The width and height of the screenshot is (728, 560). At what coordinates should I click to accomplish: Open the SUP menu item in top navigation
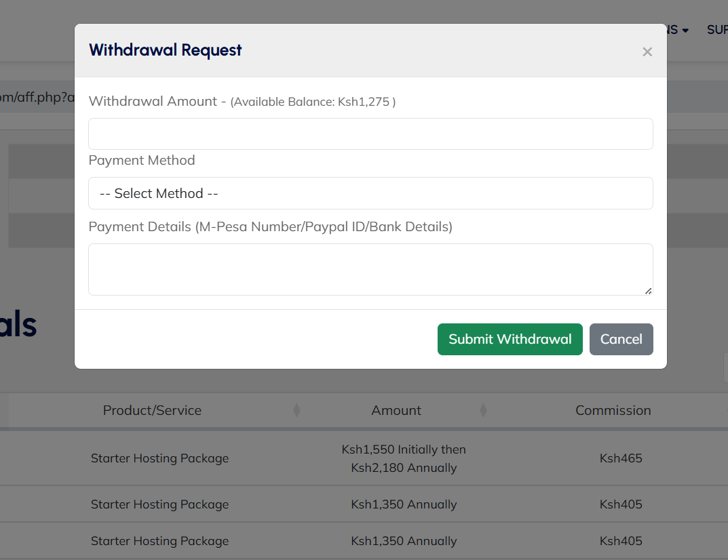pos(717,30)
